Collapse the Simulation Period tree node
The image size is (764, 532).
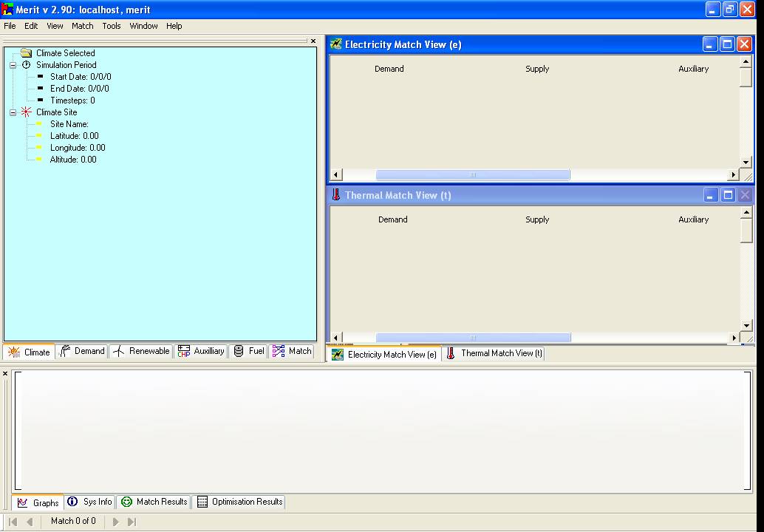pyautogui.click(x=13, y=65)
